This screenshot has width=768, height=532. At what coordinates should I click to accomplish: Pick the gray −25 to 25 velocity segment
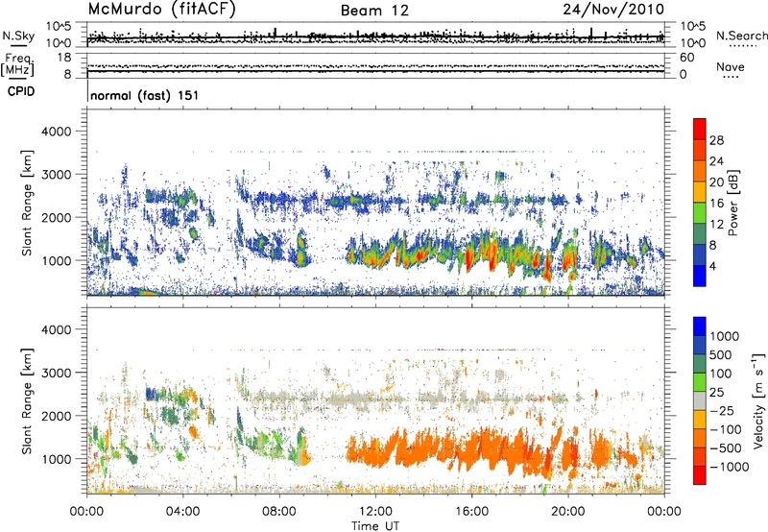click(700, 400)
